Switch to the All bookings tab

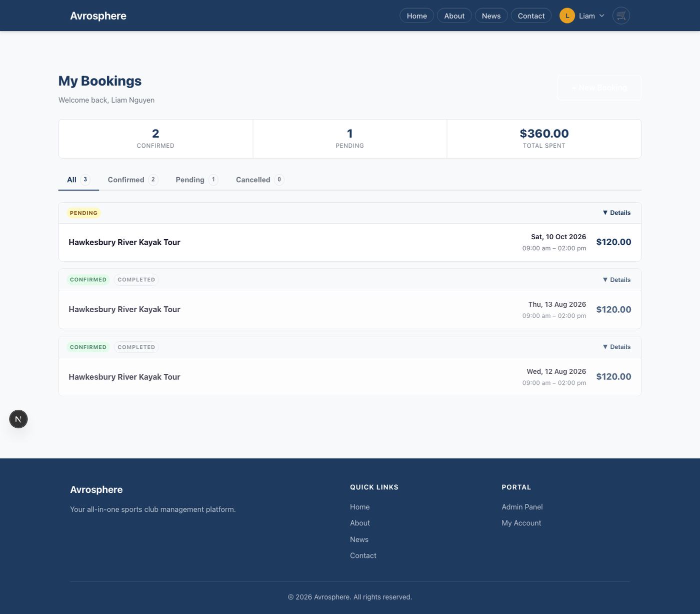(x=78, y=180)
